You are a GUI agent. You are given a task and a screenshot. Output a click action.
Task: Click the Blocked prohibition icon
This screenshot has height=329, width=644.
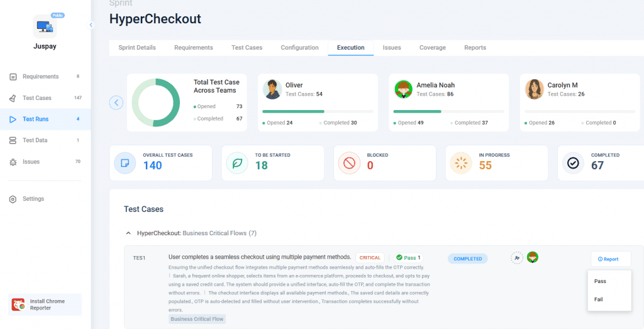click(x=349, y=163)
